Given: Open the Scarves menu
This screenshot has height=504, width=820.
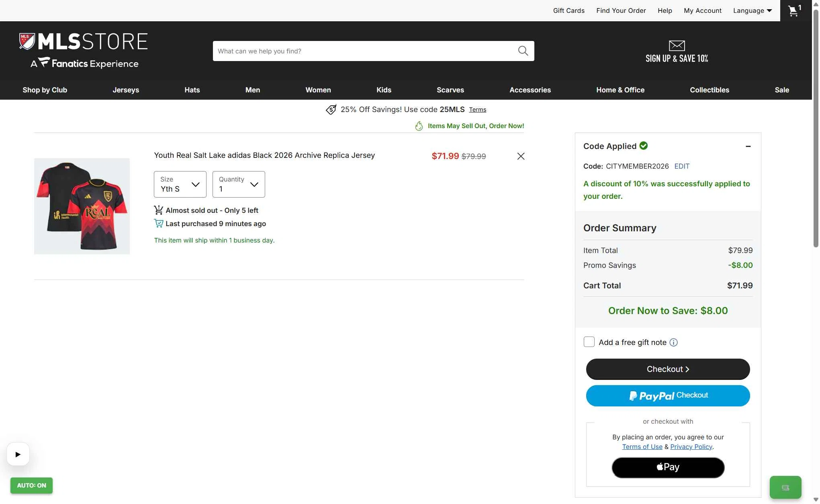Looking at the screenshot, I should click(450, 90).
